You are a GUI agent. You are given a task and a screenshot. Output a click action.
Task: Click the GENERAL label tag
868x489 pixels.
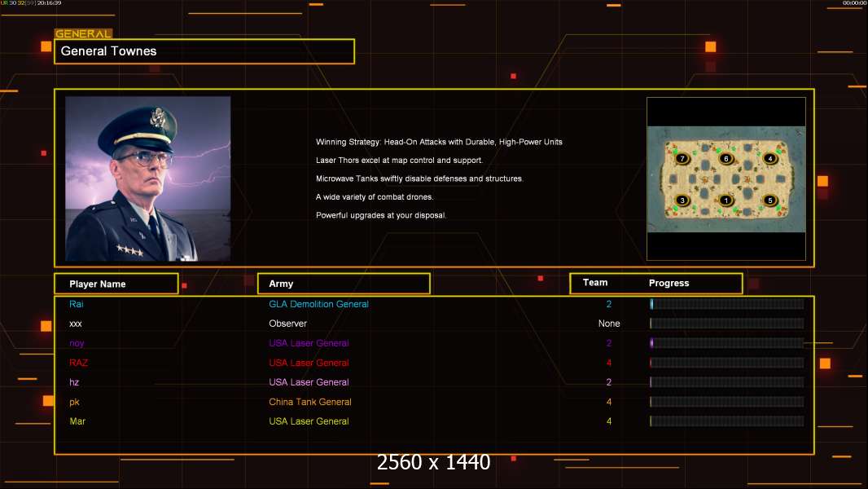(x=83, y=33)
